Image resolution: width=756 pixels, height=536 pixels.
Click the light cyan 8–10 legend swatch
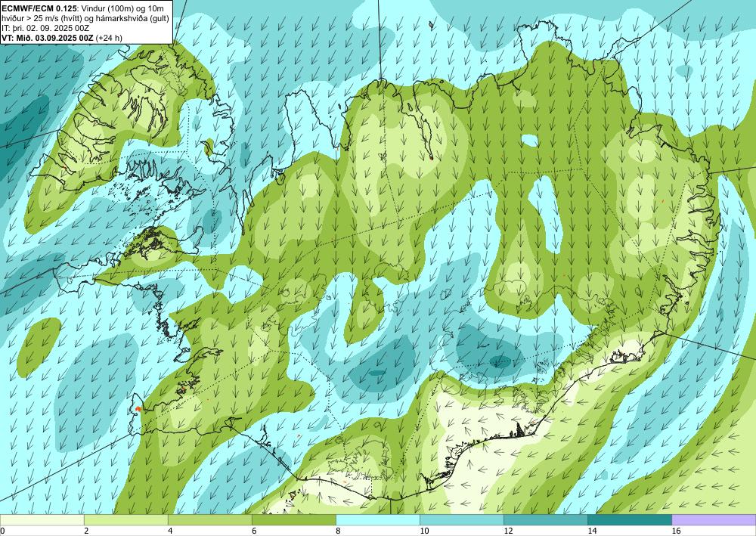pyautogui.click(x=378, y=519)
